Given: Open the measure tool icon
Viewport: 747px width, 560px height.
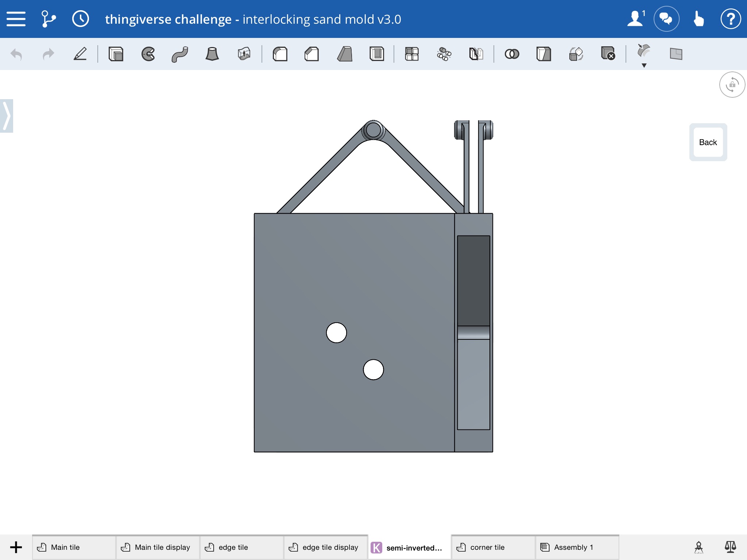Looking at the screenshot, I should (698, 547).
